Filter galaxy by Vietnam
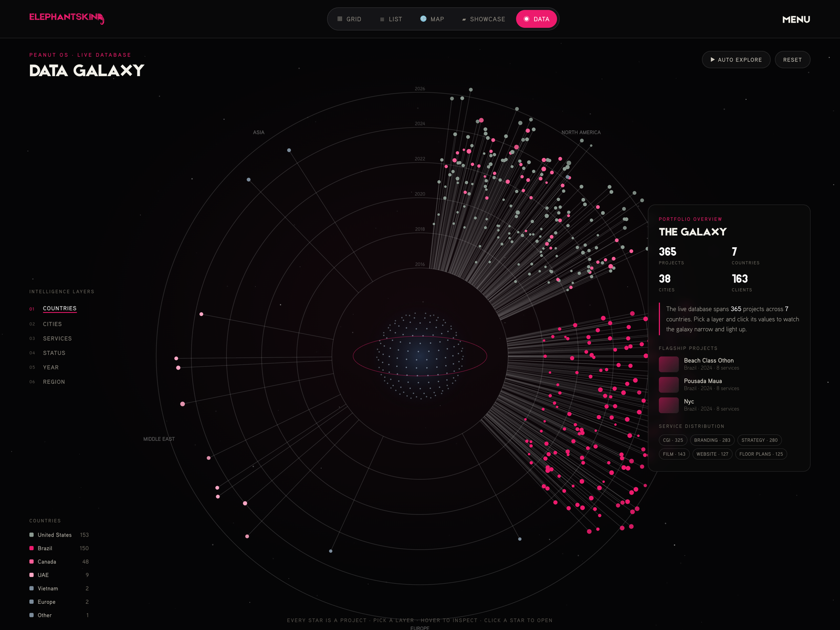The width and height of the screenshot is (840, 630). pos(59,589)
